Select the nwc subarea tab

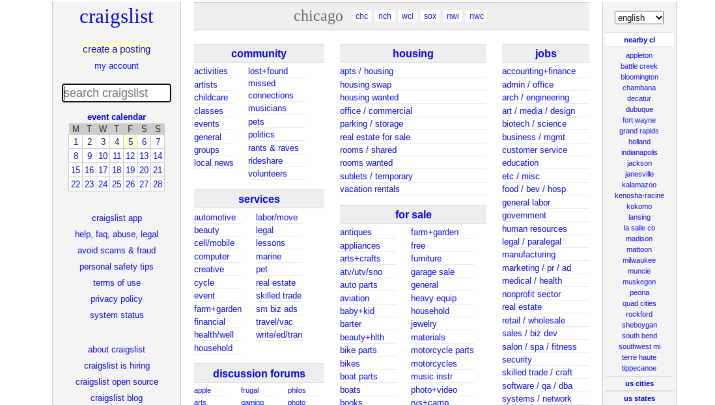[x=477, y=16]
